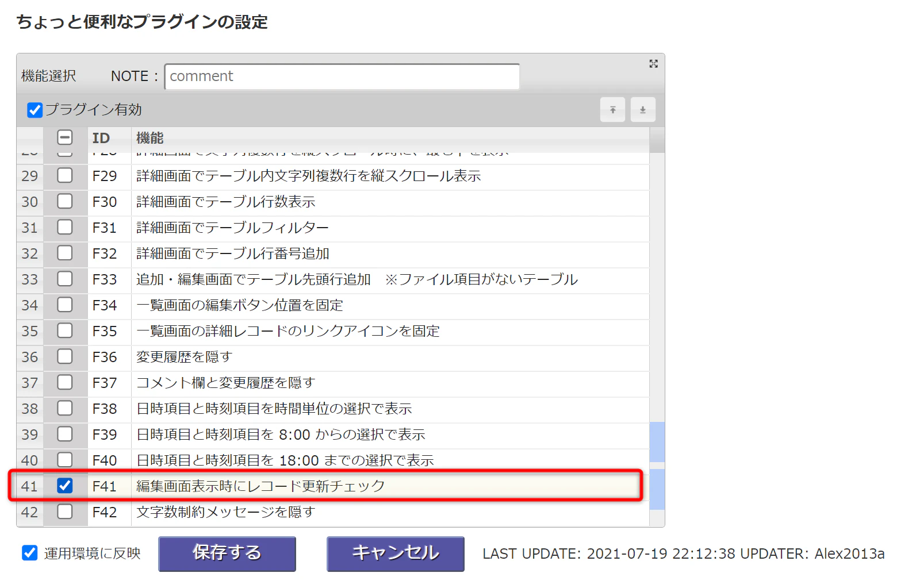
Task: Check the F38 time unit checkbox
Action: coord(65,408)
